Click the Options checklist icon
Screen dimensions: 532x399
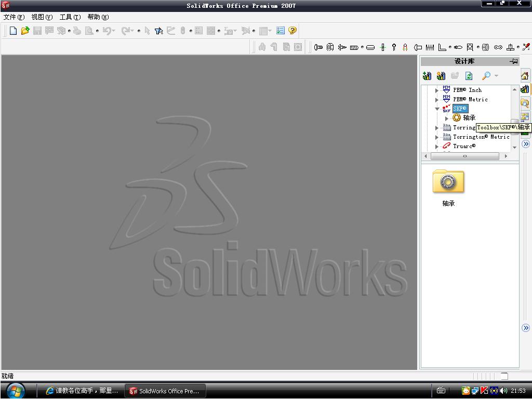click(281, 31)
